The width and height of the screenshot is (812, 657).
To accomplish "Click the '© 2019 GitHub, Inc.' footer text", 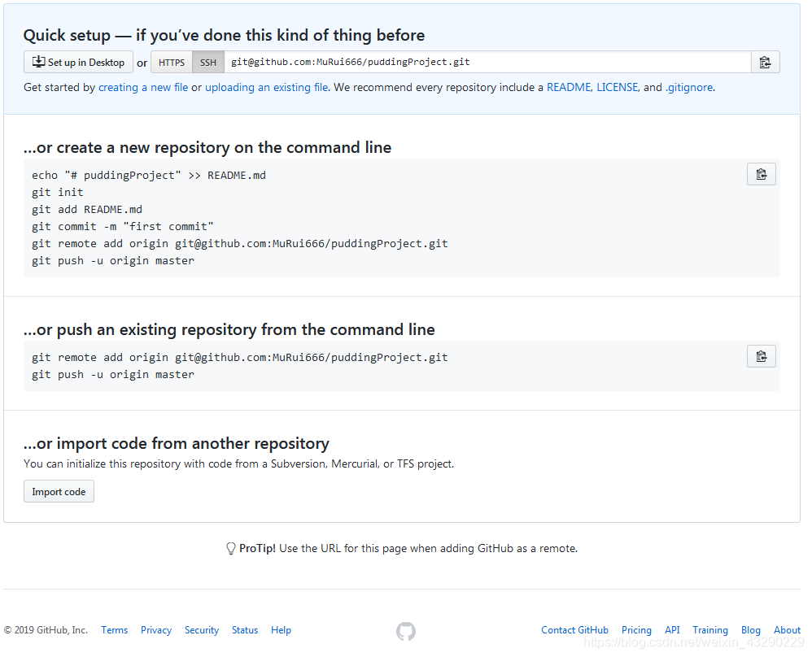I will (x=46, y=630).
